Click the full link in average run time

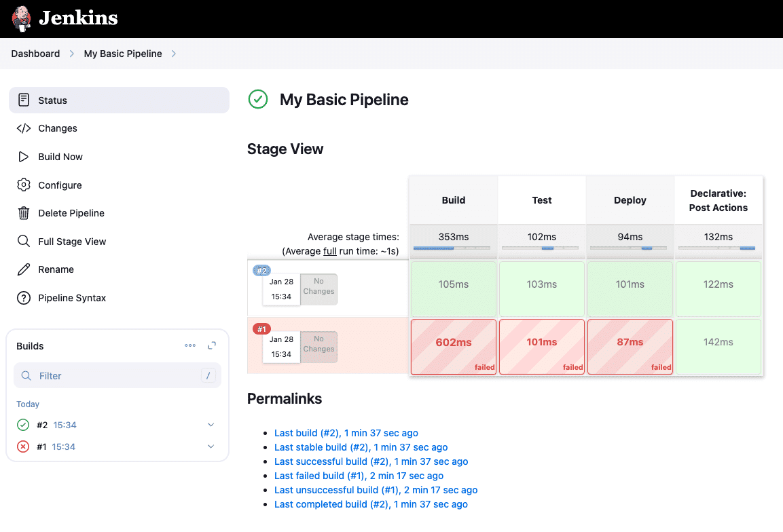(x=330, y=251)
